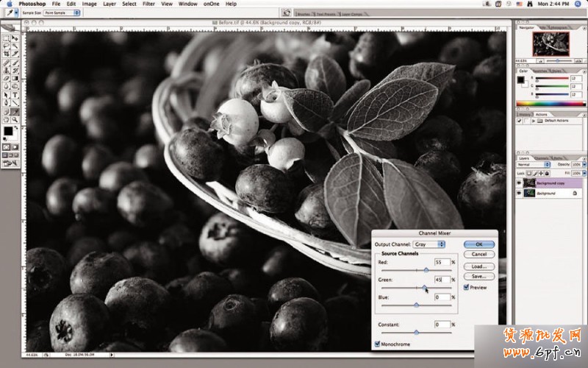Image resolution: width=588 pixels, height=368 pixels.
Task: Hide the Background copy layer
Action: (519, 182)
